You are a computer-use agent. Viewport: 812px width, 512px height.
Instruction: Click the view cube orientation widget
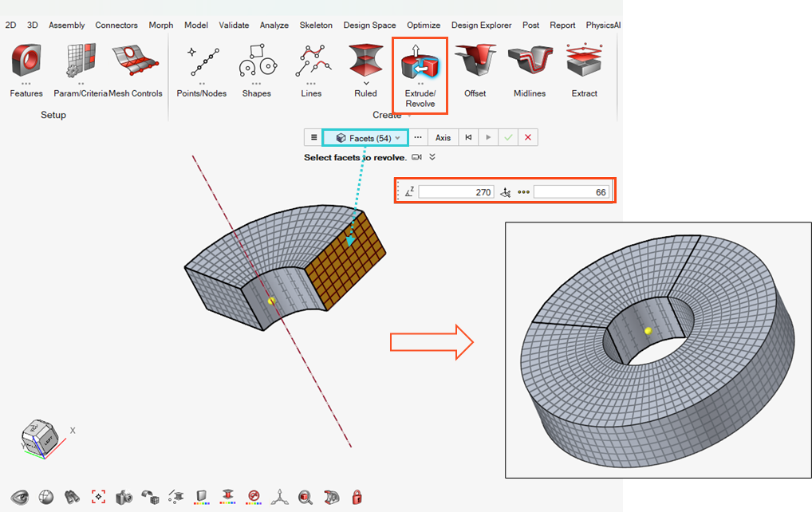[40, 437]
